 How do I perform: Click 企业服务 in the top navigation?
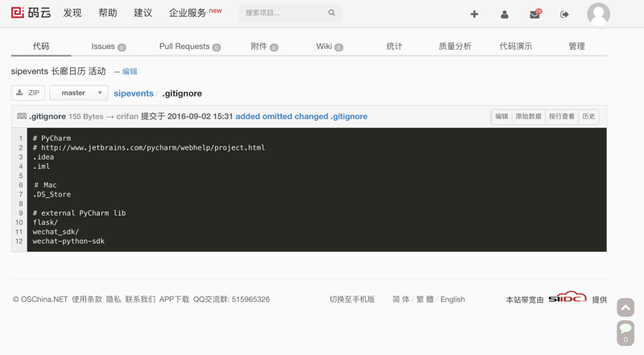tap(188, 13)
